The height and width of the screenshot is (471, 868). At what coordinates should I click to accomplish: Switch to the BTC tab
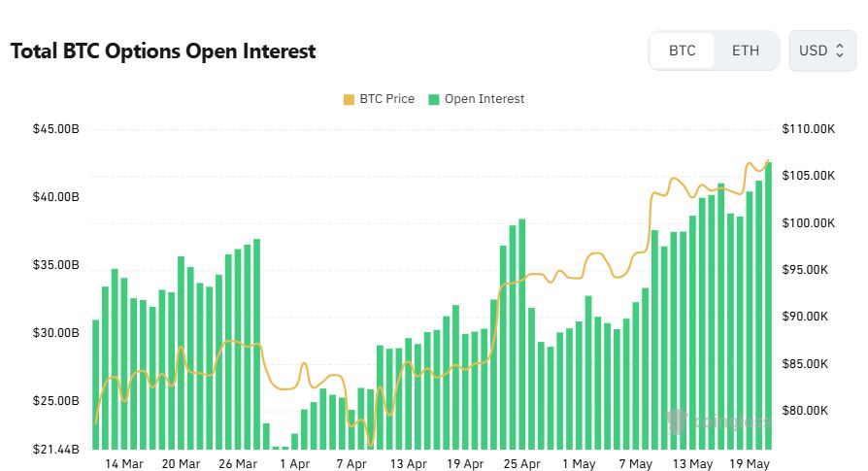coord(682,50)
